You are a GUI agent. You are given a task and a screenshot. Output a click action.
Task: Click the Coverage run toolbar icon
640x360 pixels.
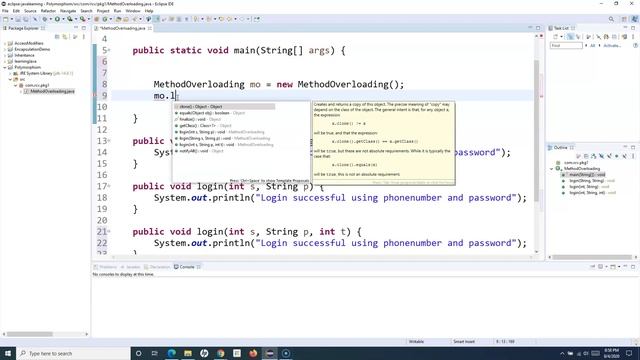[70, 19]
